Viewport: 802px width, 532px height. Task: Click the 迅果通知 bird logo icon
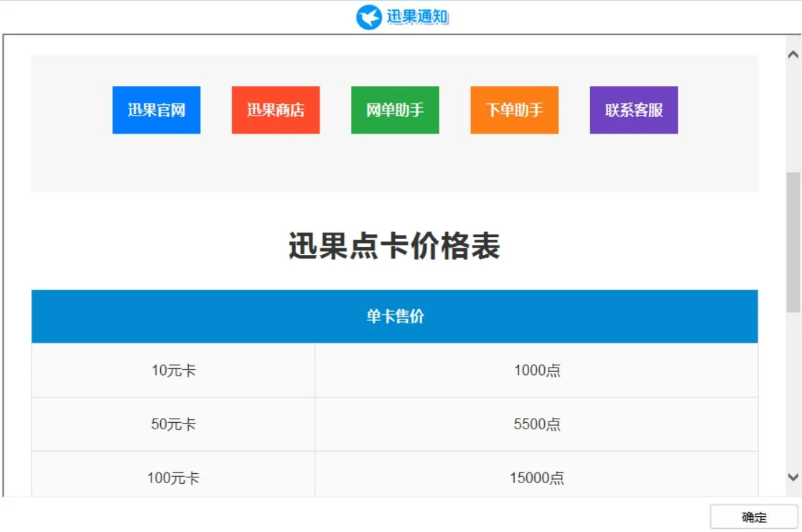coord(369,17)
